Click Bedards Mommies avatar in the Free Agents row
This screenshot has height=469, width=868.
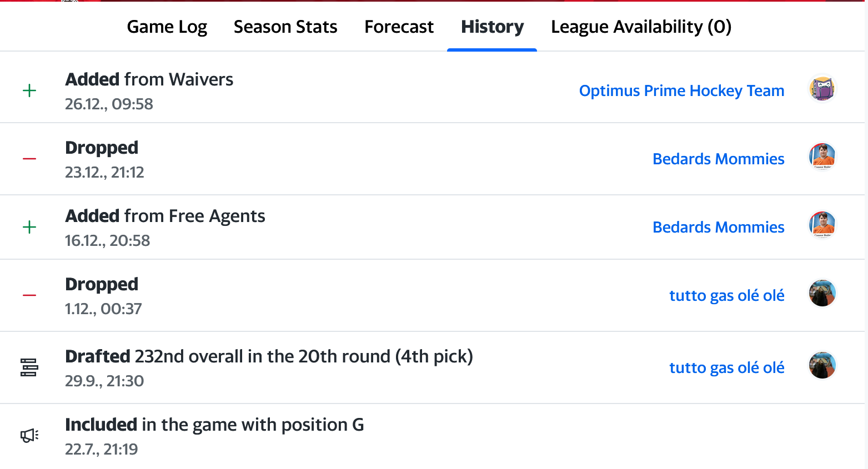coord(822,225)
